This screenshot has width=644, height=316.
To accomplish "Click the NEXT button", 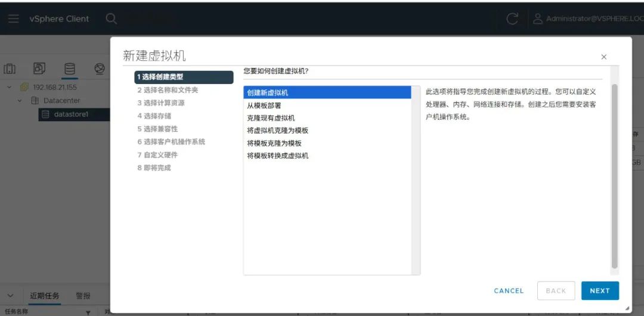I will [600, 290].
